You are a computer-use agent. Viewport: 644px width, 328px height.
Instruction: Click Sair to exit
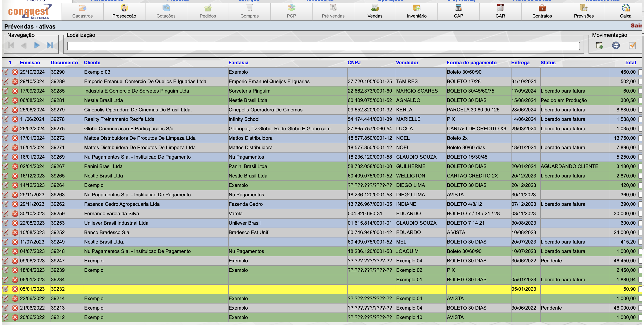[x=636, y=26]
